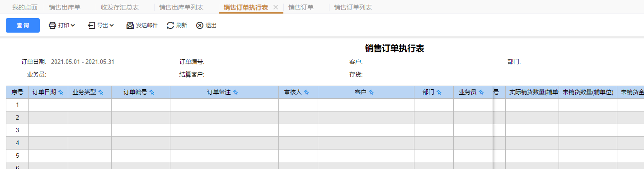The height and width of the screenshot is (169, 644).
Task: Click the 实际销货数量 column header
Action: coord(532,92)
